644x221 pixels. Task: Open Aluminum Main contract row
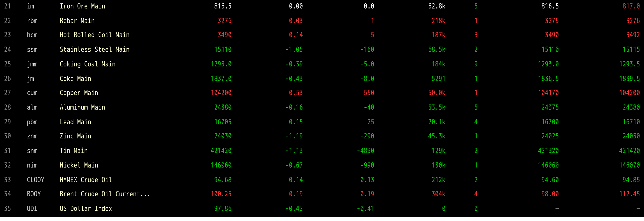322,107
